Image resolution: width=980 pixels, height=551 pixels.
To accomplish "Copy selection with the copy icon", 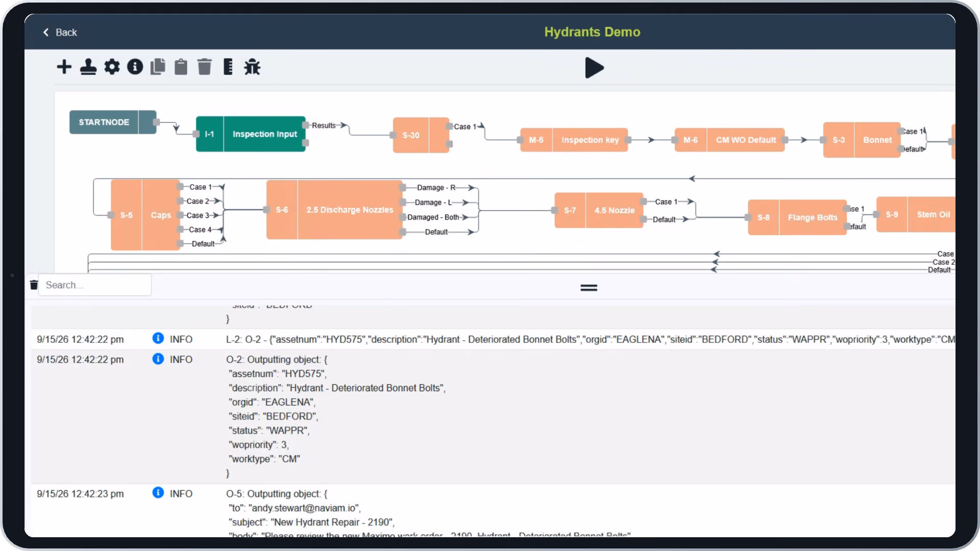I will coord(158,67).
